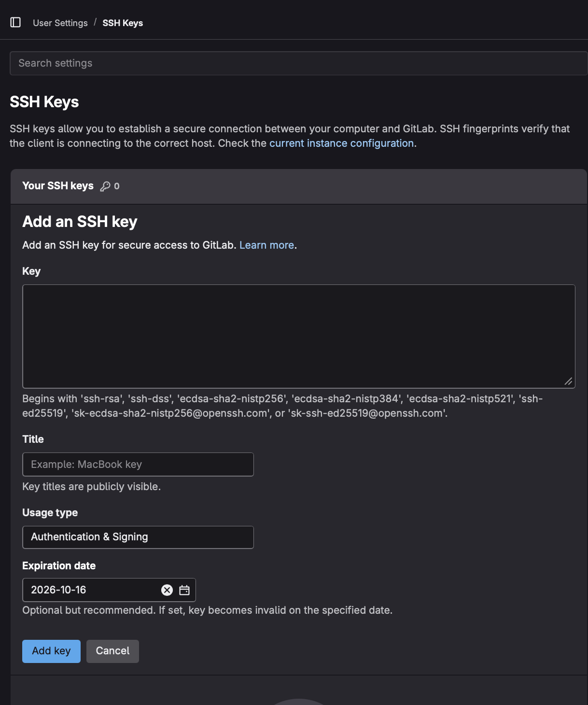The height and width of the screenshot is (705, 588).
Task: Open the Usage type dropdown
Action: (138, 537)
